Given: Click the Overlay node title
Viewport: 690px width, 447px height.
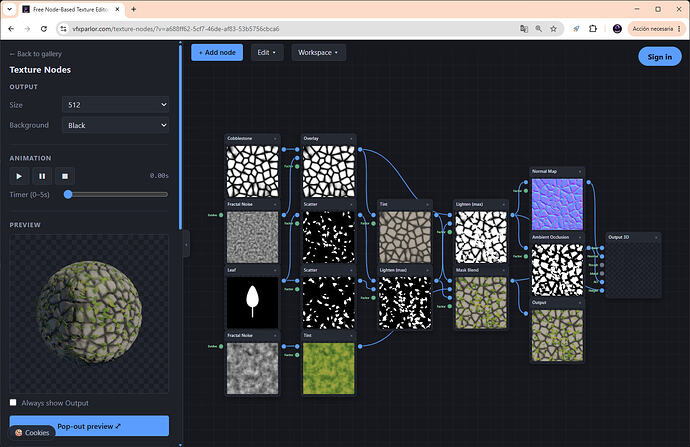Looking at the screenshot, I should 311,138.
